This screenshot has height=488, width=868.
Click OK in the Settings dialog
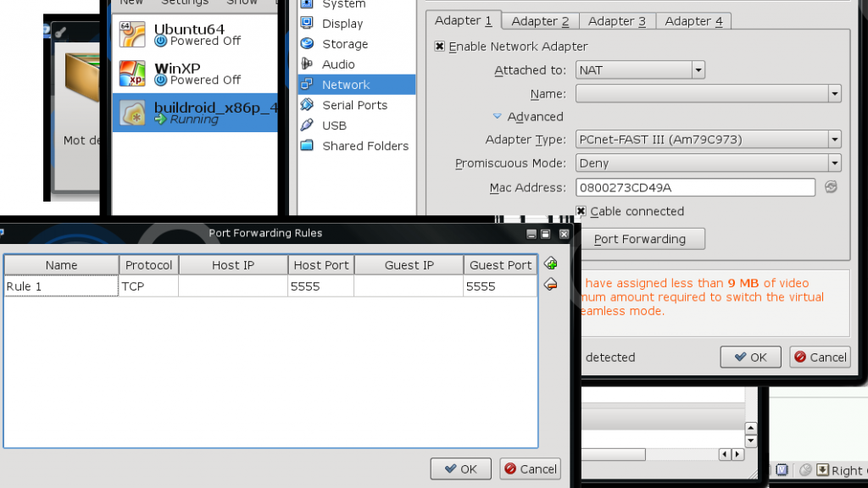click(751, 357)
